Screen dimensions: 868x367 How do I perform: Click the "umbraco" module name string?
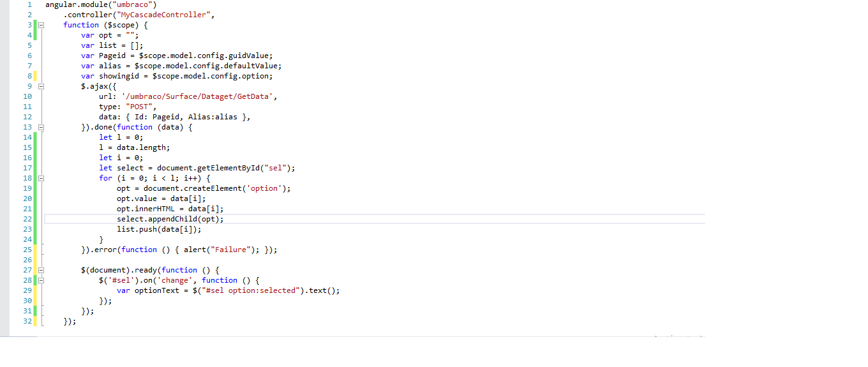coord(135,4)
